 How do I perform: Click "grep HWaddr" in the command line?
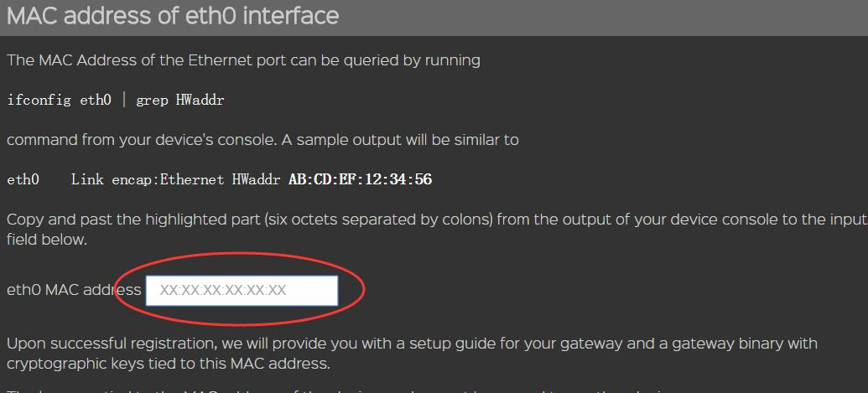click(180, 101)
